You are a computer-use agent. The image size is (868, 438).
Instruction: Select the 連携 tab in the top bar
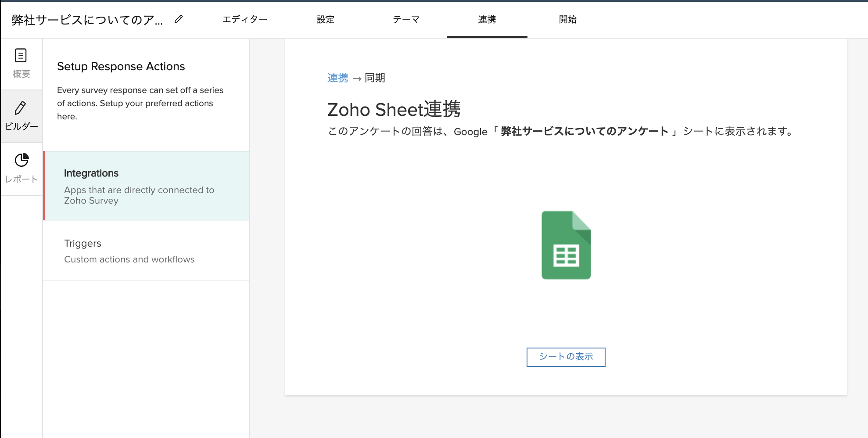[x=487, y=19]
